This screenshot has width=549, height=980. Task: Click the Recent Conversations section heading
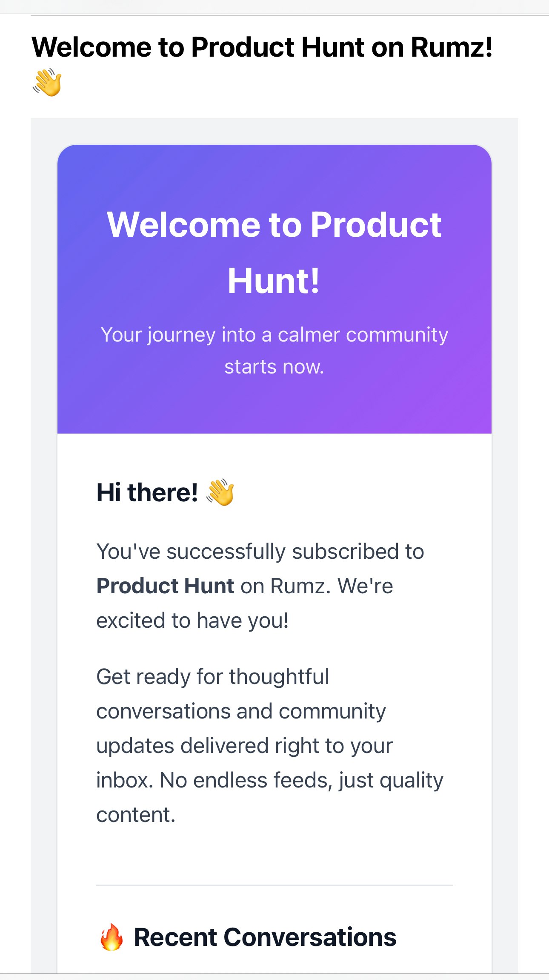265,937
